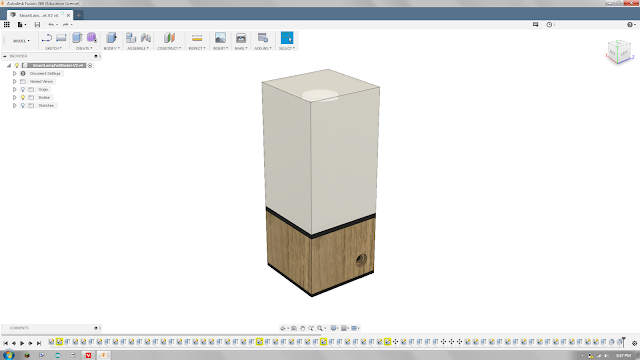The width and height of the screenshot is (640, 360).
Task: Select the purple Create Form tool
Action: pos(91,38)
